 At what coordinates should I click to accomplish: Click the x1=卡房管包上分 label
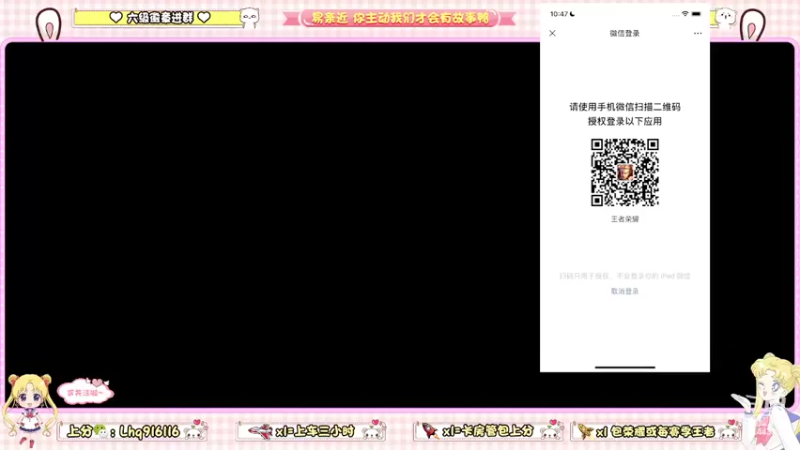488,432
